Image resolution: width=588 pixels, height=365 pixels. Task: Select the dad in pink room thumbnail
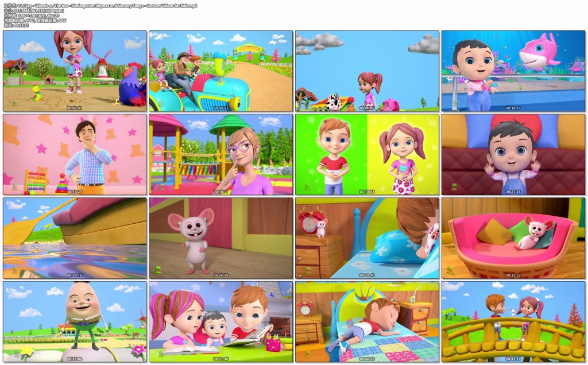click(x=75, y=155)
